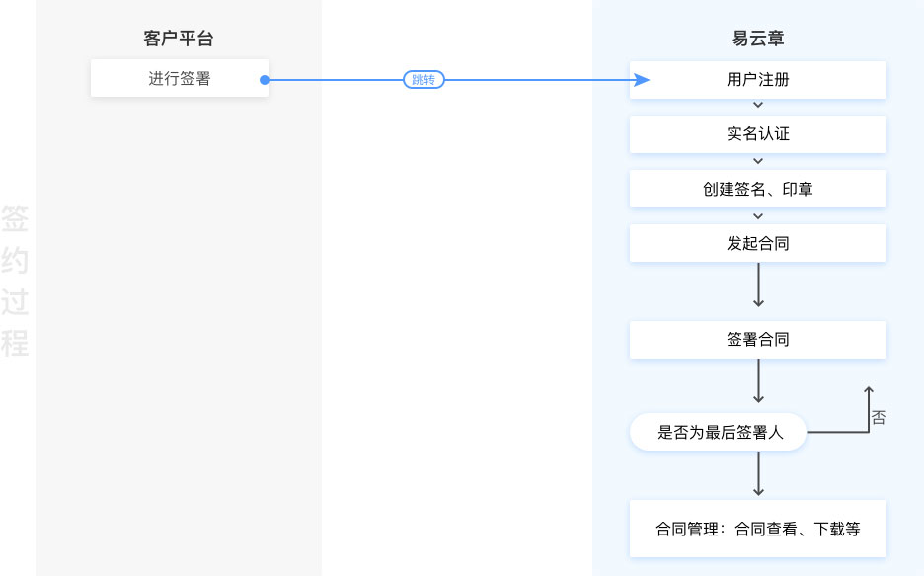Image resolution: width=924 pixels, height=576 pixels.
Task: Click the 否 branch label
Action: tap(879, 418)
